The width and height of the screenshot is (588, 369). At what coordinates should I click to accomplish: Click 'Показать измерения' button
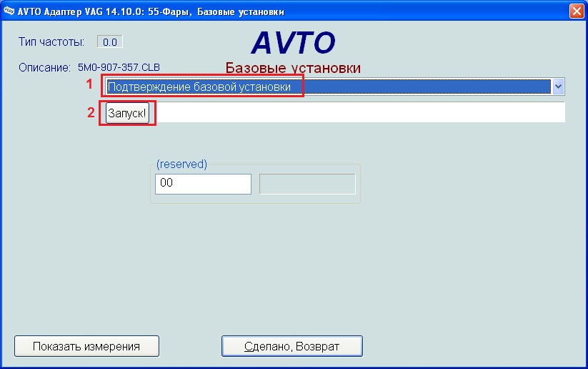click(x=86, y=346)
